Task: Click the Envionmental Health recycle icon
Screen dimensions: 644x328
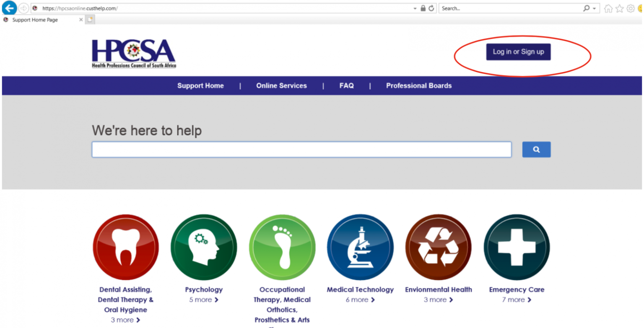Action: click(x=438, y=247)
